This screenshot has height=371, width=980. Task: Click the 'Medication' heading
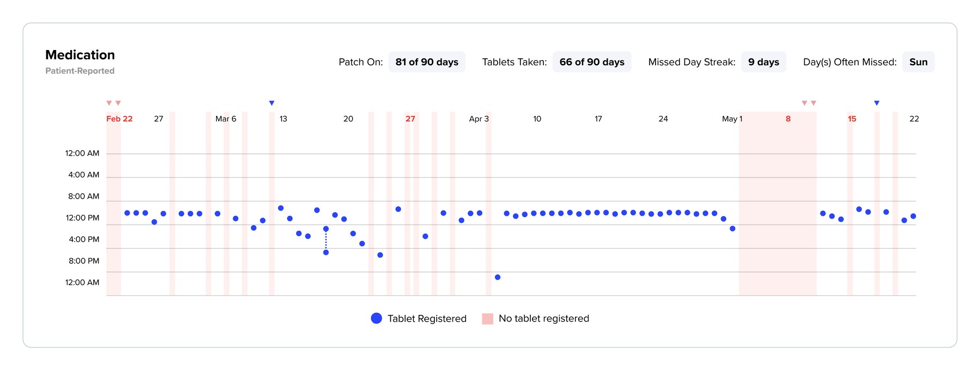pos(80,55)
